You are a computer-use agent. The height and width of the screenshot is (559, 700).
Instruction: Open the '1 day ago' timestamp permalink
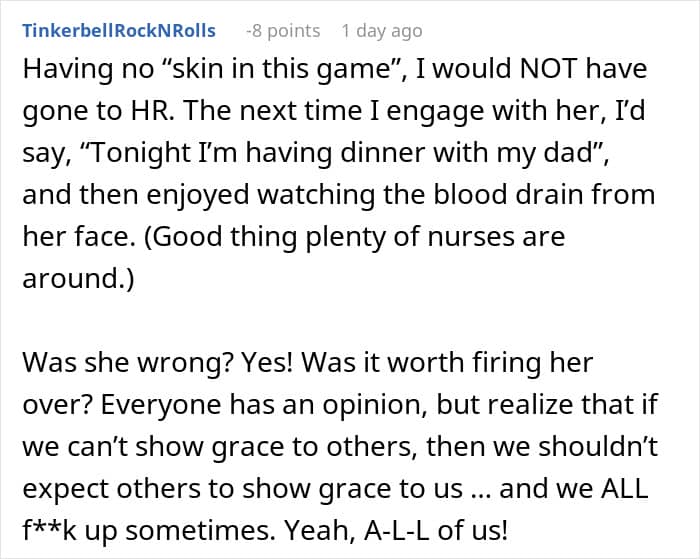coord(382,31)
